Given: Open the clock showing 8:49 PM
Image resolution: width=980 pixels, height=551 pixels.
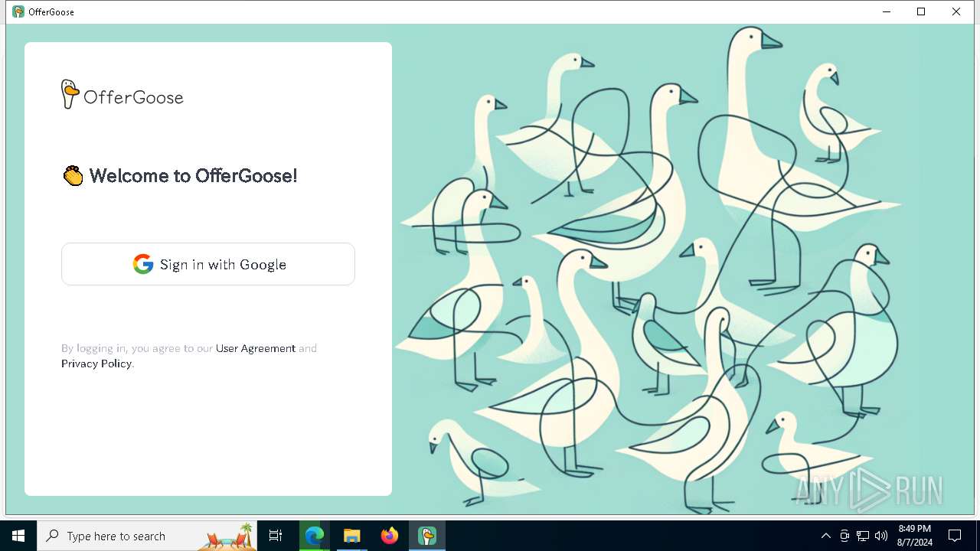Looking at the screenshot, I should pyautogui.click(x=915, y=536).
